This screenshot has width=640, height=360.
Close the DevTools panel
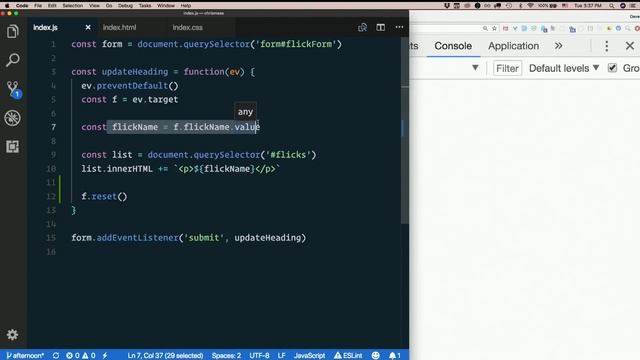point(630,46)
